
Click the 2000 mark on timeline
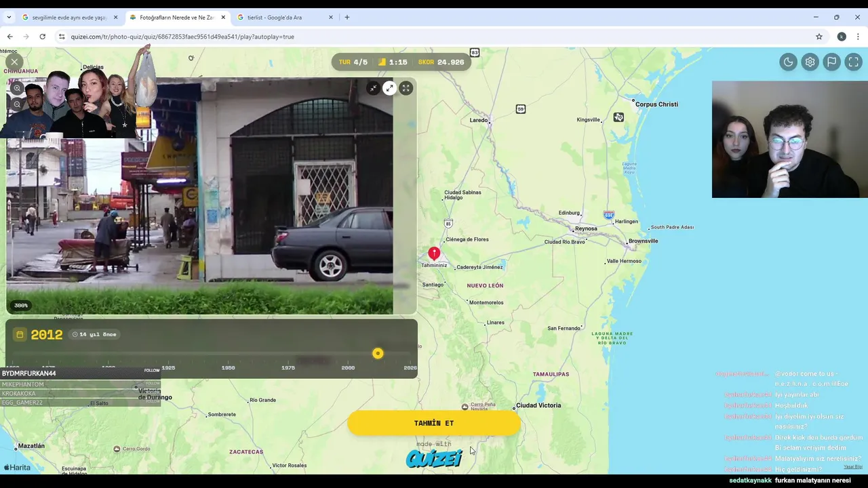(348, 367)
